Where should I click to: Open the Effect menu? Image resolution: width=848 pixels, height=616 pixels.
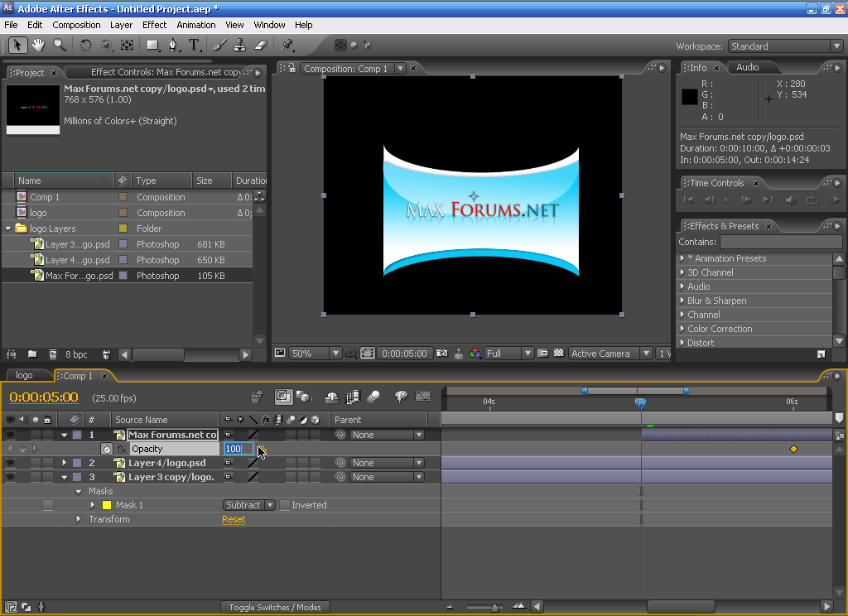(154, 25)
